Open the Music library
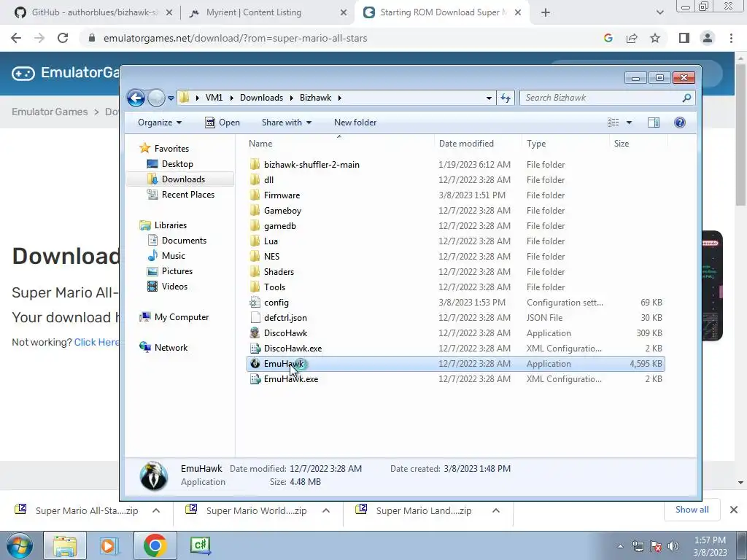 click(173, 256)
